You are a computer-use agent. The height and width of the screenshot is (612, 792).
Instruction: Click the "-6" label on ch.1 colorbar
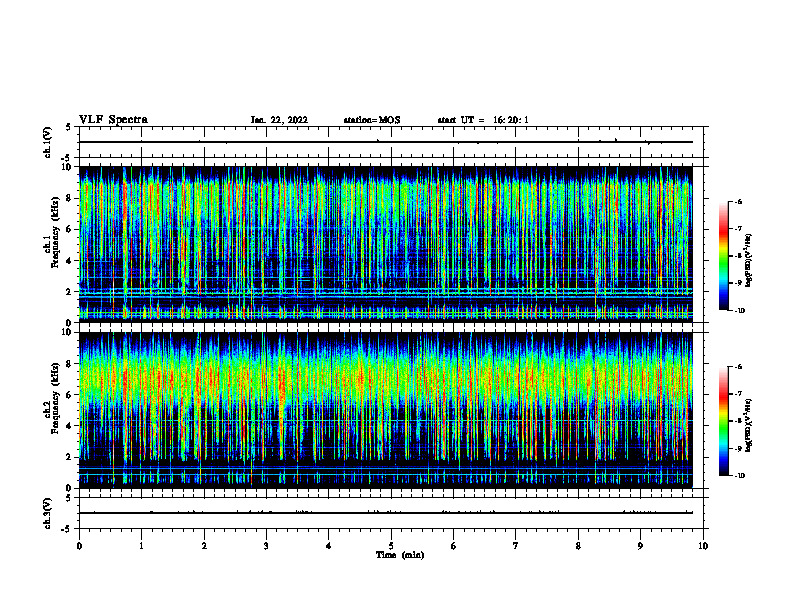coord(738,202)
